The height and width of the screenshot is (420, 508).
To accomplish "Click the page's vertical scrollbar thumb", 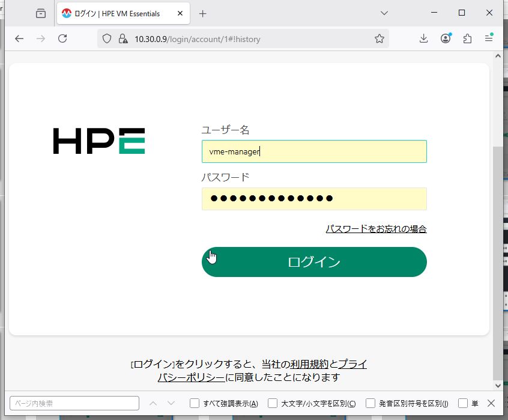I will [498, 258].
